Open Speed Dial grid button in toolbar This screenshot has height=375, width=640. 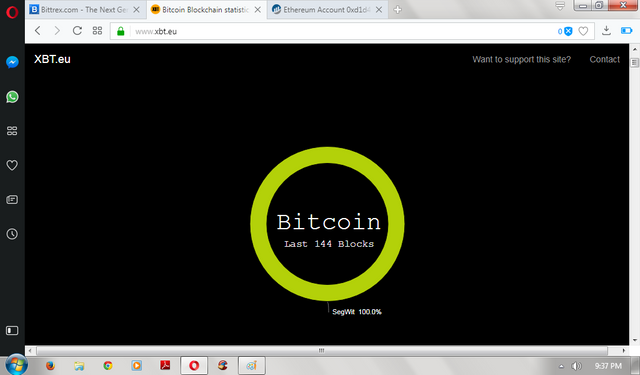[x=97, y=31]
